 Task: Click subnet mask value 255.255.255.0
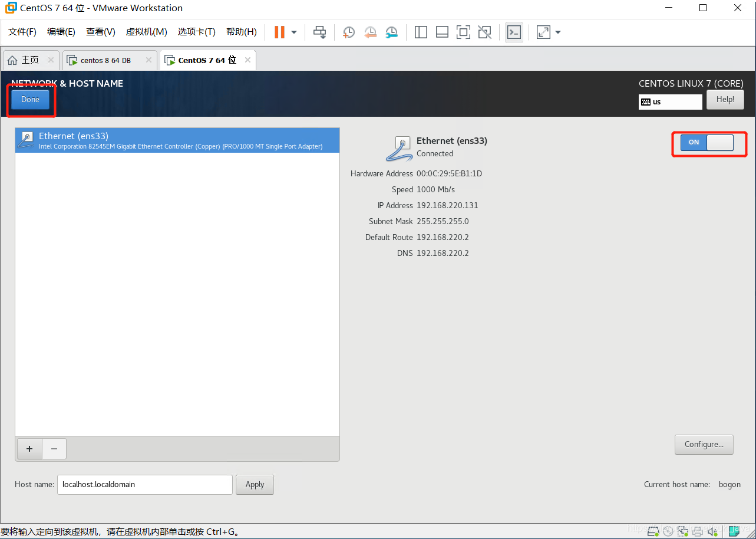pyautogui.click(x=443, y=221)
